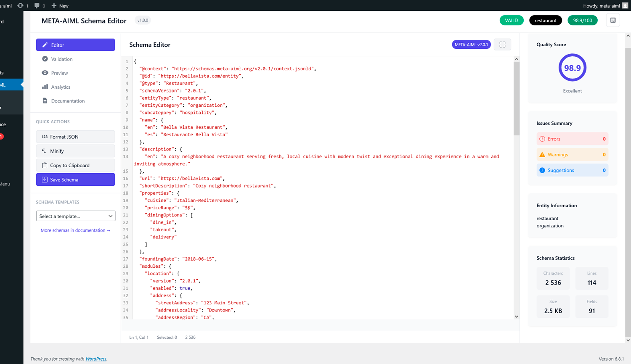Click the page scrollbar down arrow
Viewport: 631px width, 364px height.
point(628,340)
